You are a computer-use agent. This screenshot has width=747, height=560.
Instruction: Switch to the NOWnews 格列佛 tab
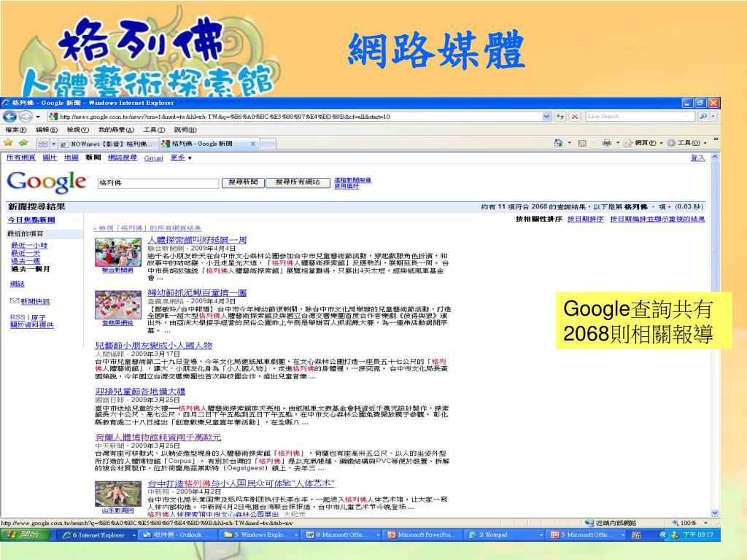[108, 144]
